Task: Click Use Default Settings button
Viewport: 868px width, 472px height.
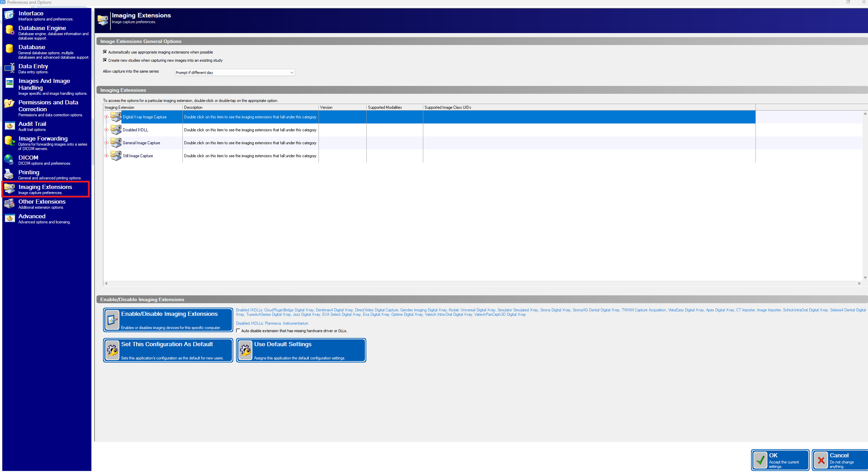Action: 301,350
